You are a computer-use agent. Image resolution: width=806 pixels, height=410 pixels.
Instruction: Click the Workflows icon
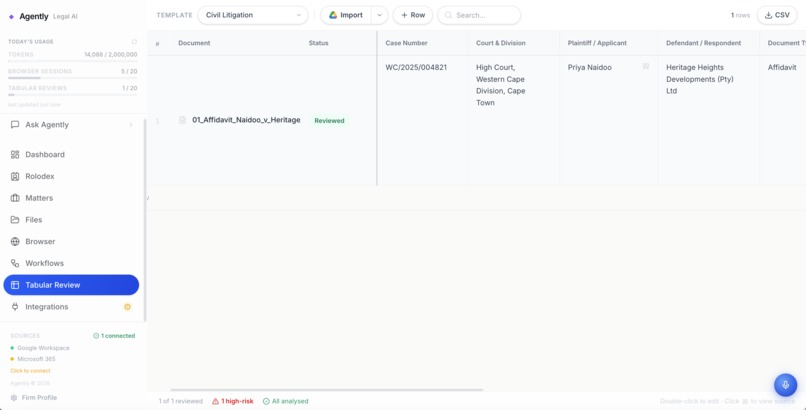[x=15, y=263]
